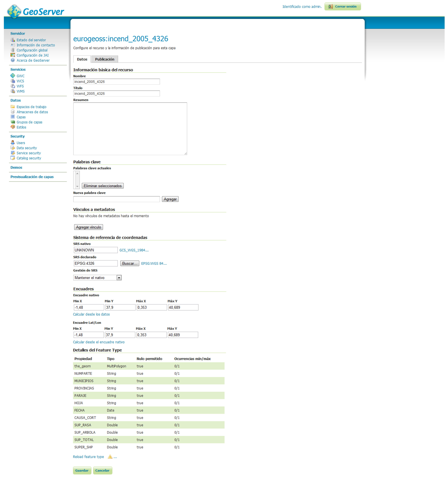The image size is (448, 478).
Task: Select the Datos tab
Action: click(82, 59)
